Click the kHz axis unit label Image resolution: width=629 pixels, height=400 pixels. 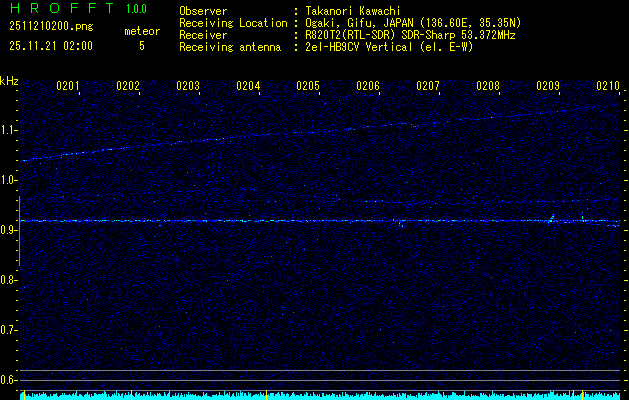pos(9,81)
